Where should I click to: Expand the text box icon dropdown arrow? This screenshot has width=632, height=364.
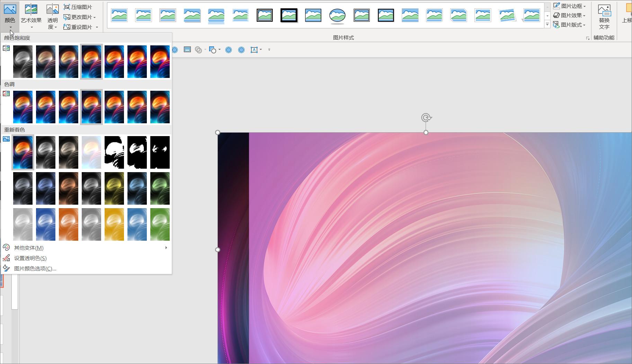[x=261, y=50]
